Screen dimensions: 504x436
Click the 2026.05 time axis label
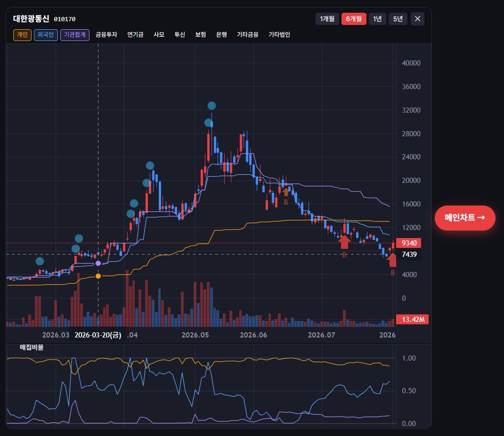click(195, 335)
